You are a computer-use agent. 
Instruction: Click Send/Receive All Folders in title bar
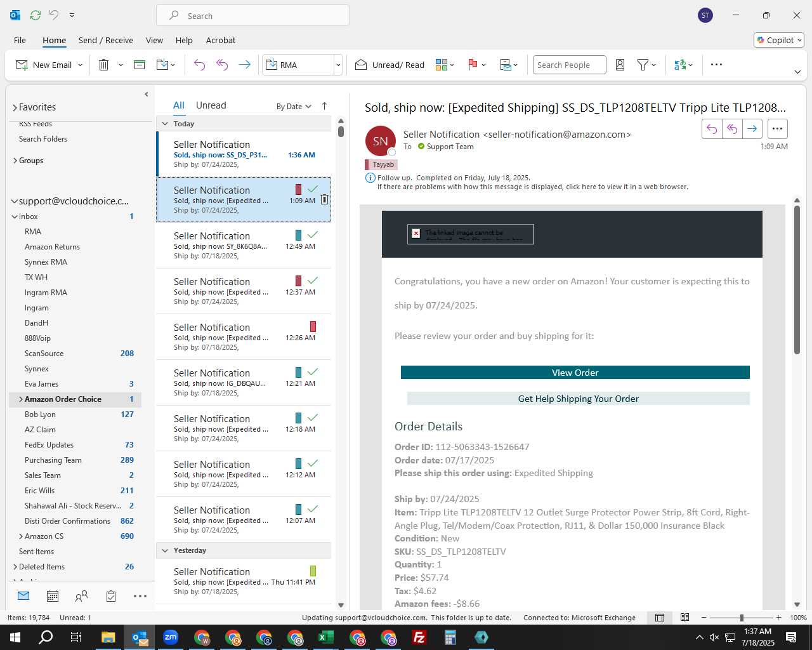point(36,15)
